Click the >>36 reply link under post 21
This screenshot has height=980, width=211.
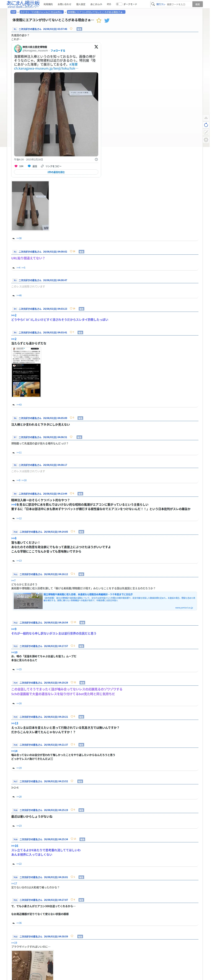(x=19, y=923)
